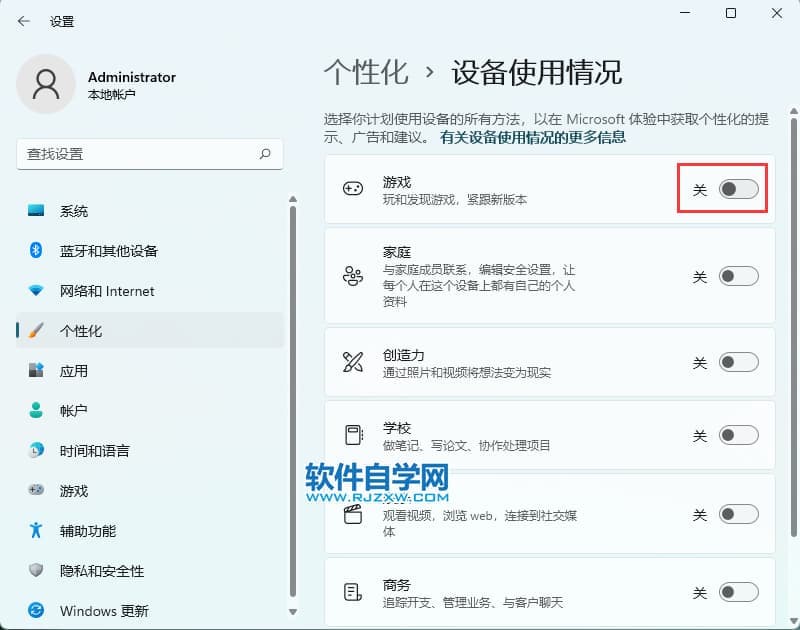
Task: Click the 时间和语言 clock globe icon
Action: click(37, 451)
